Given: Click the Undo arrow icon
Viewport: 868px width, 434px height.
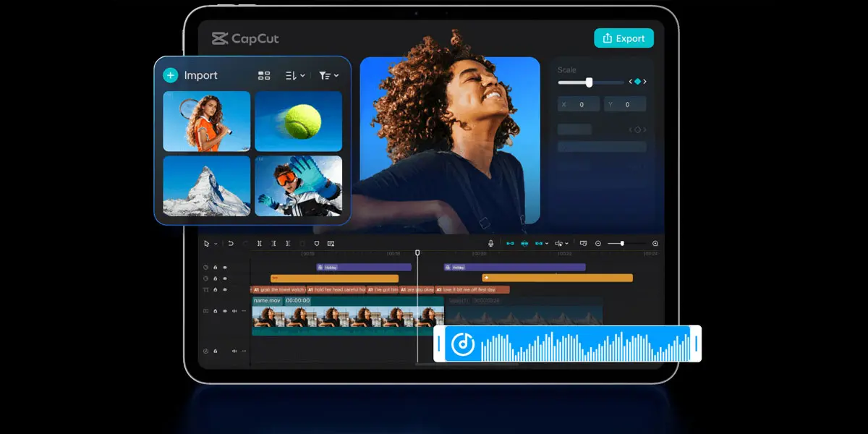Looking at the screenshot, I should (231, 244).
